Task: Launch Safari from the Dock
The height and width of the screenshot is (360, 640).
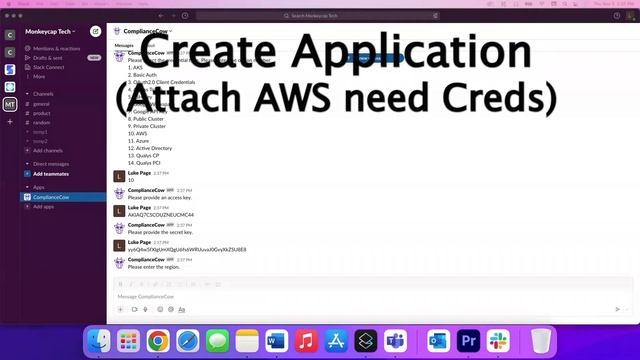Action: [188, 341]
